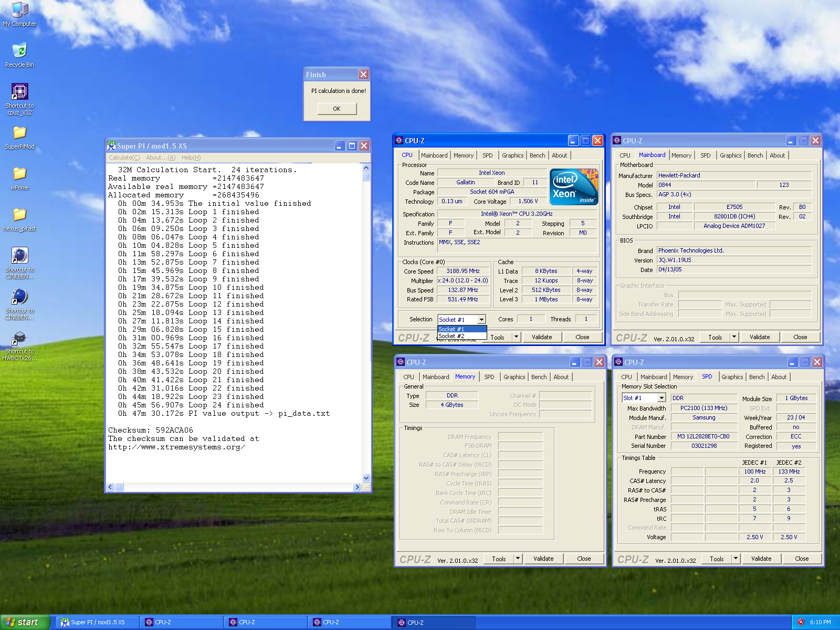Open Mainboard tab in CPU window
This screenshot has height=630, width=840.
click(434, 155)
